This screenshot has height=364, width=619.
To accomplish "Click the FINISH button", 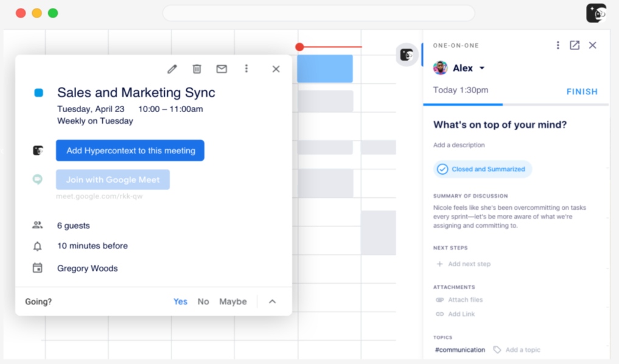I will tap(582, 91).
